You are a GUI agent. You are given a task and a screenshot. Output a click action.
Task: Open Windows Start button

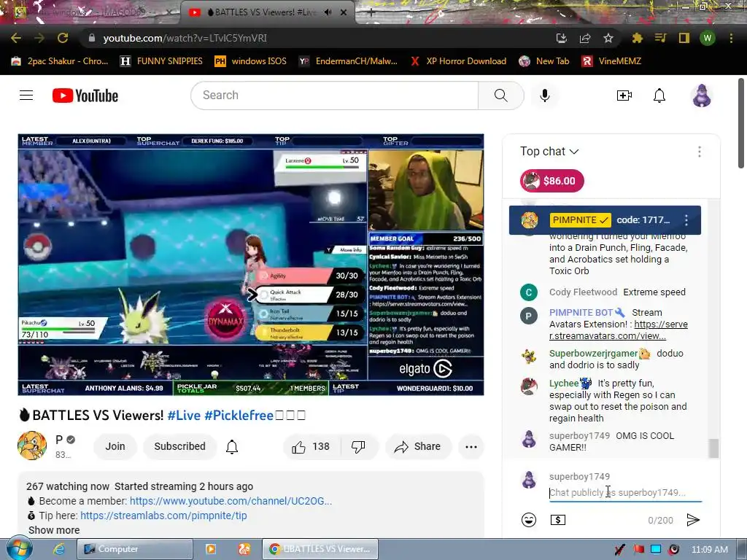click(x=20, y=548)
